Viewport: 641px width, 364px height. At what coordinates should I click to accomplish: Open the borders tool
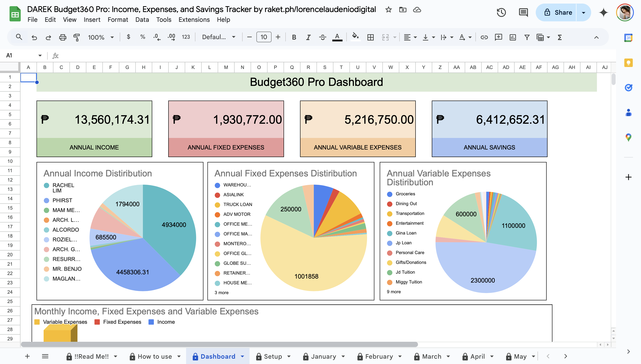point(370,37)
